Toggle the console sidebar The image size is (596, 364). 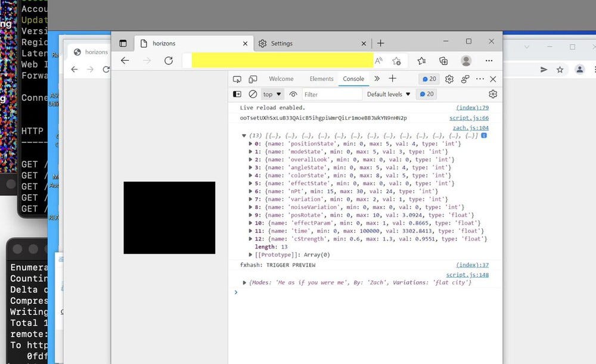[237, 94]
